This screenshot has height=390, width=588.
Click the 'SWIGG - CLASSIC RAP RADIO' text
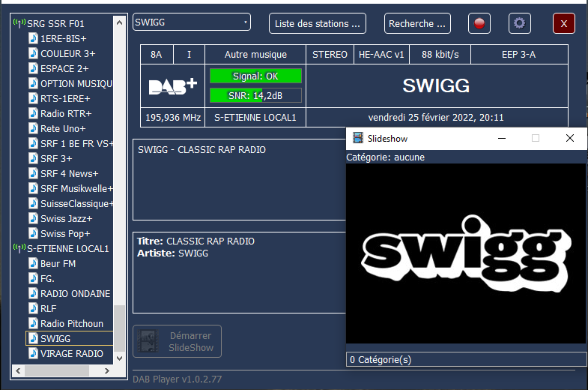tap(201, 150)
